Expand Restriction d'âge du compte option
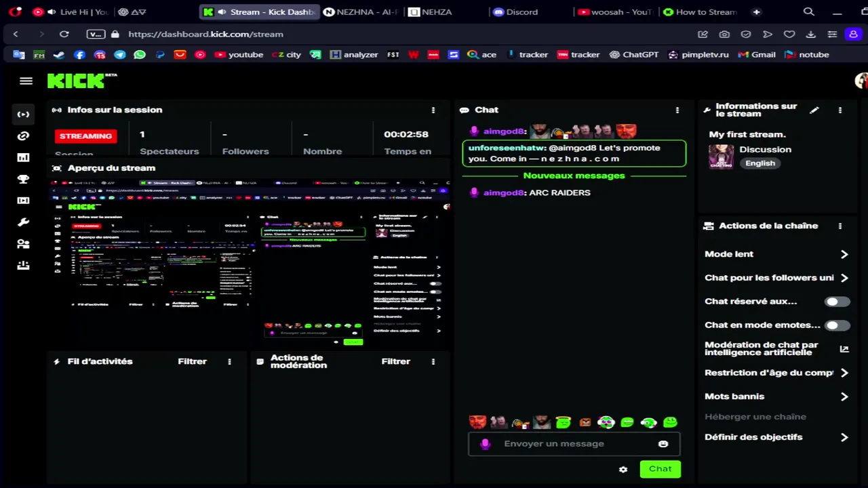This screenshot has width=868, height=488. pyautogui.click(x=777, y=373)
